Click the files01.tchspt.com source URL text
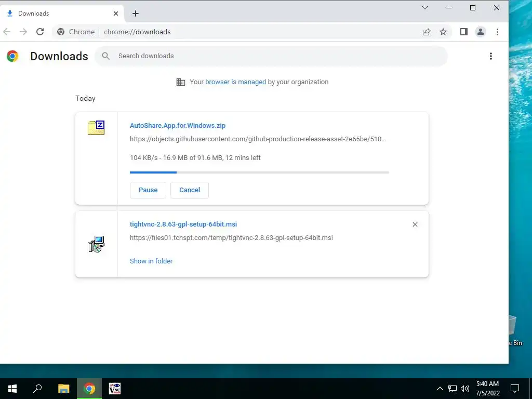532x399 pixels. [231, 238]
